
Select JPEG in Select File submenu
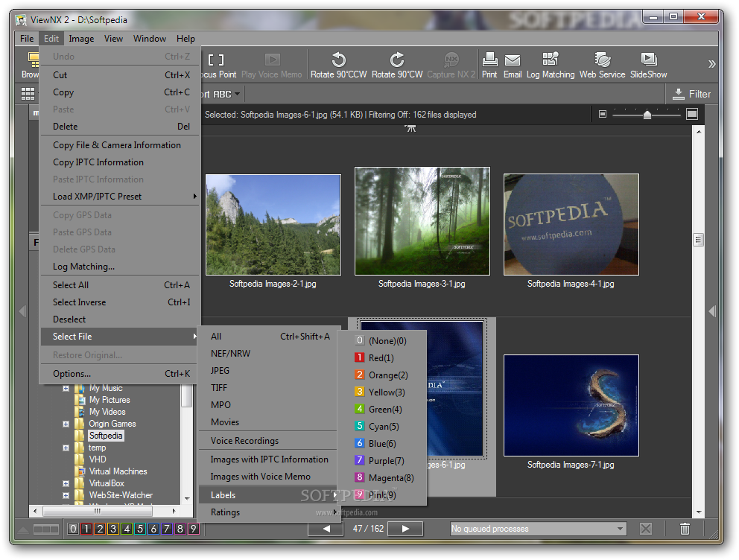tap(267, 371)
